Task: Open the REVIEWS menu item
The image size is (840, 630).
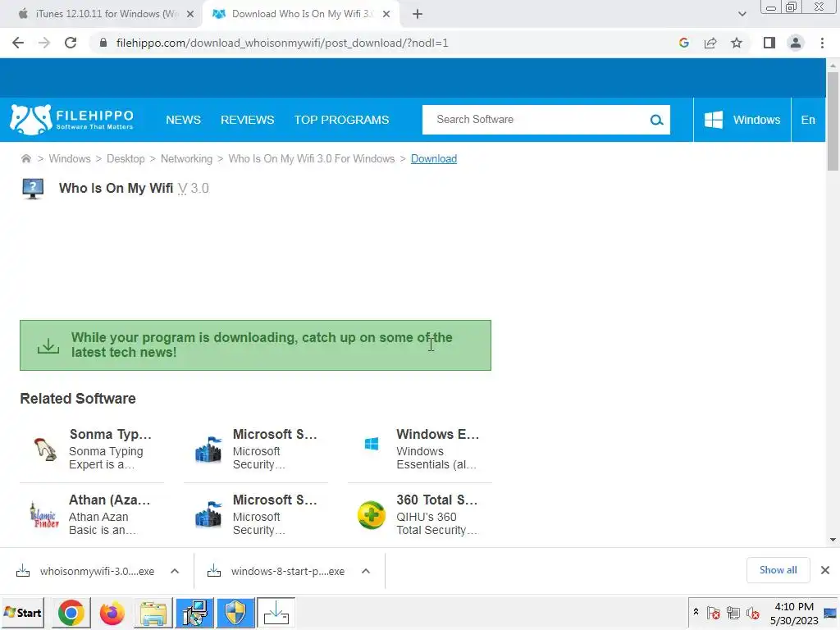Action: [x=247, y=120]
